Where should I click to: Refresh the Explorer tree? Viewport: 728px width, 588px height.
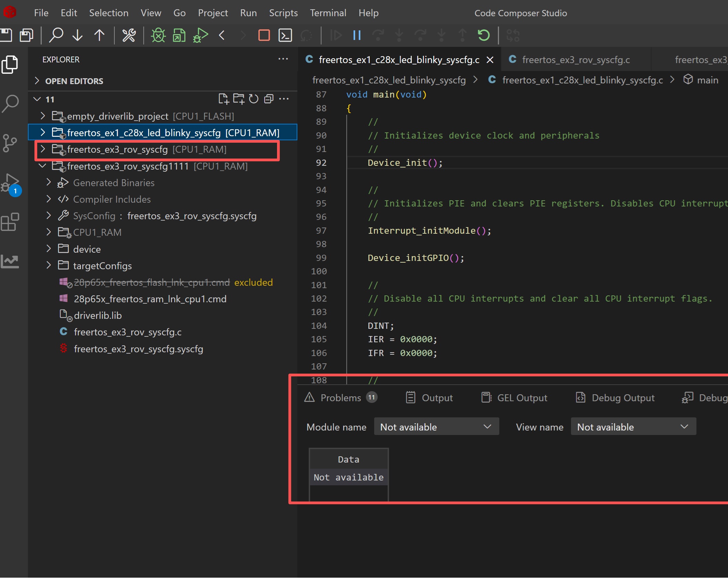click(254, 99)
